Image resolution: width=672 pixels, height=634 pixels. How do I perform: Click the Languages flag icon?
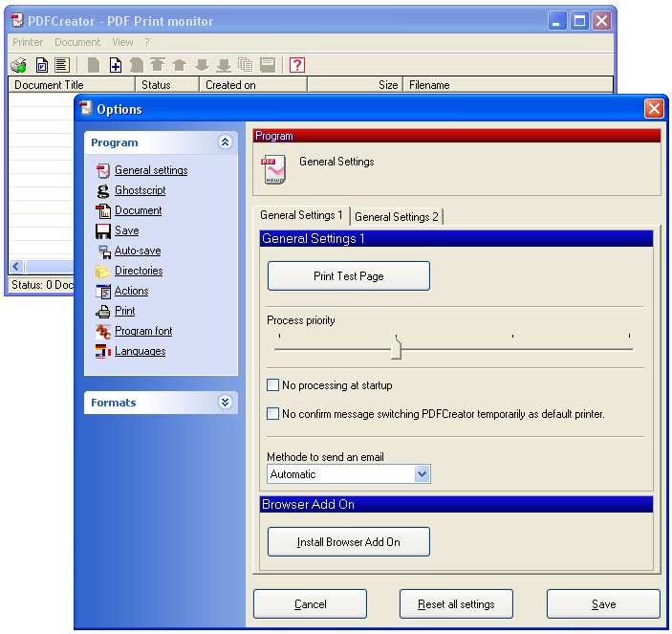tap(103, 351)
